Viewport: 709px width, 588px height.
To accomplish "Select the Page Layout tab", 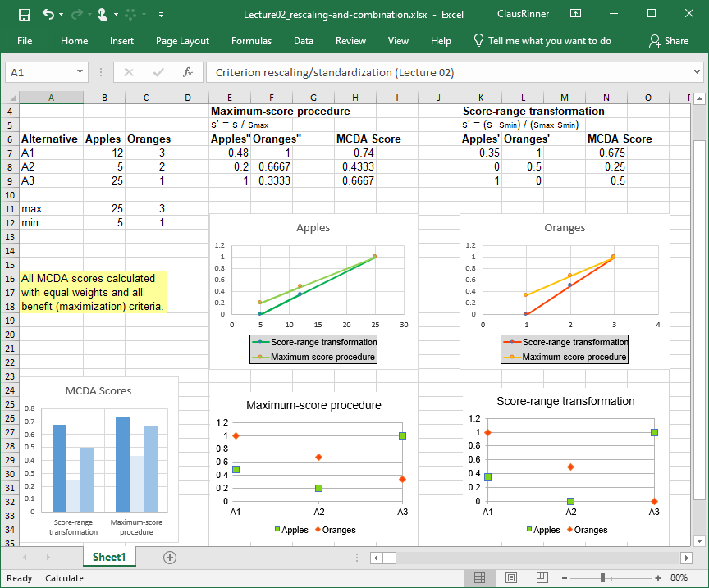I will click(182, 41).
